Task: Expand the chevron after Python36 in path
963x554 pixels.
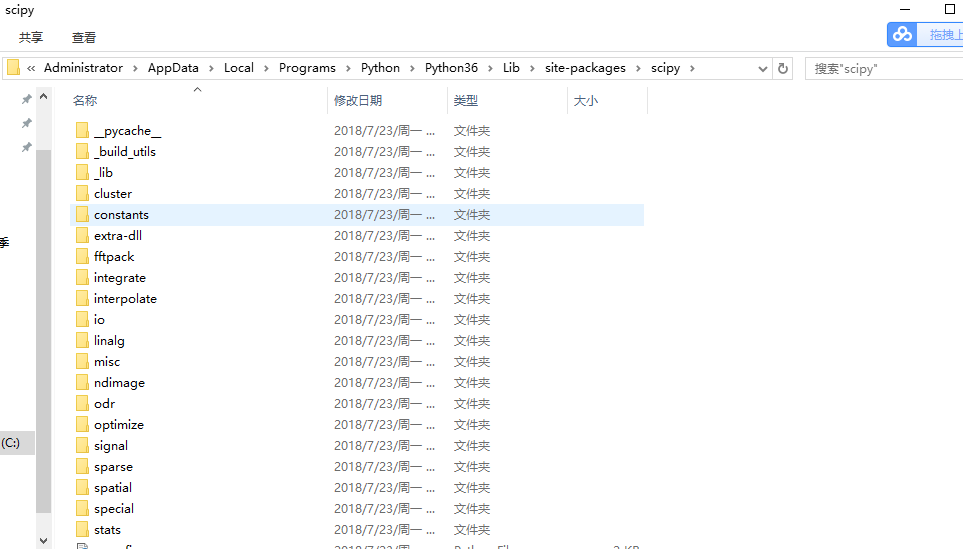Action: [x=490, y=68]
